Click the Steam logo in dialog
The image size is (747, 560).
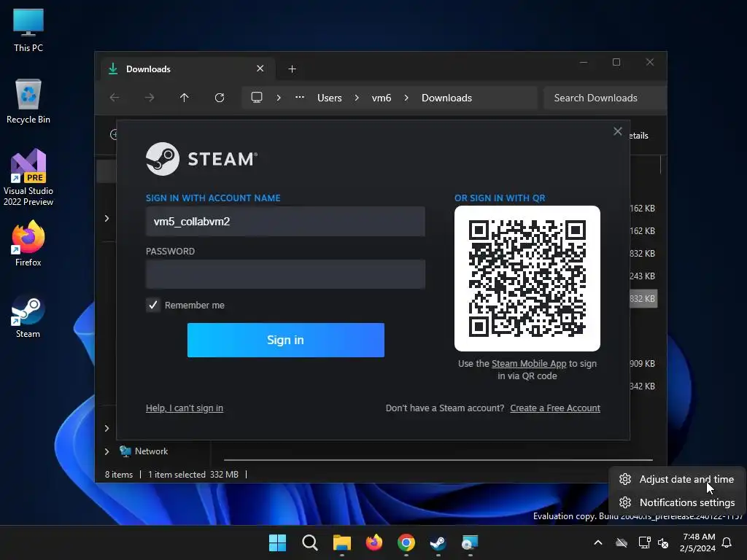coord(202,159)
